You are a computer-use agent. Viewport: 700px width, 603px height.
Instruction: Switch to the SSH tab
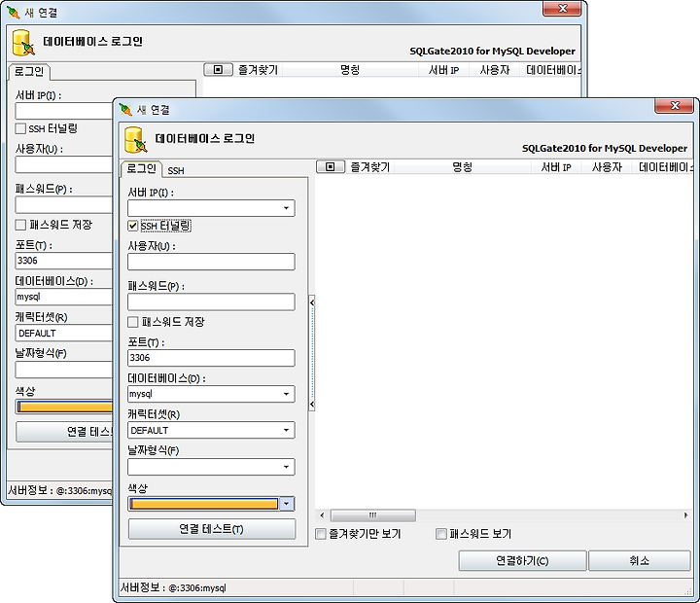(x=176, y=170)
